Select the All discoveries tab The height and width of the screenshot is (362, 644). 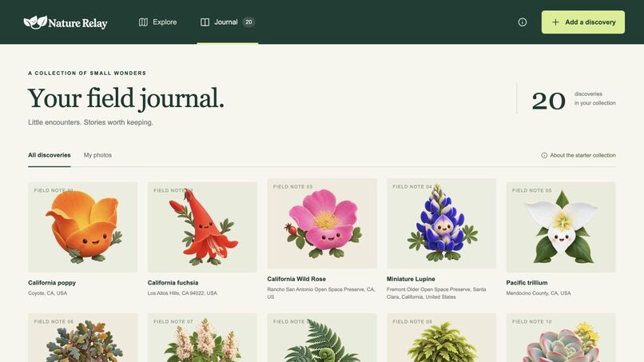[50, 155]
